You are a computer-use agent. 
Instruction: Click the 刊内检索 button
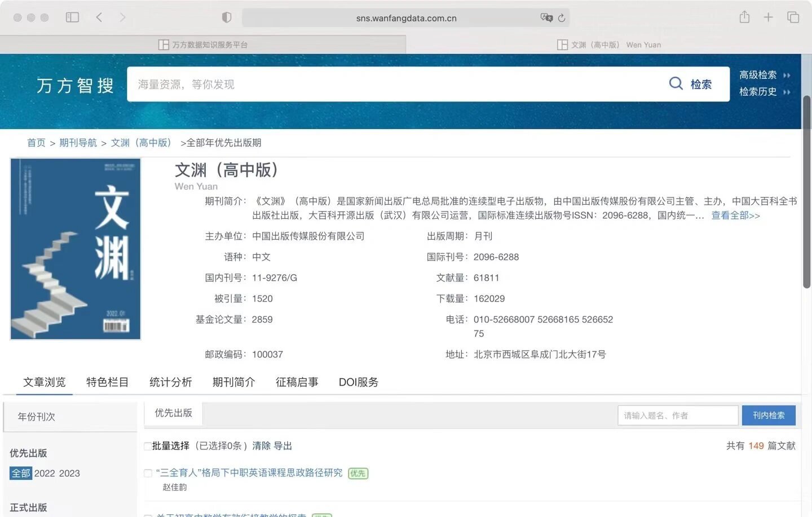[x=769, y=416]
